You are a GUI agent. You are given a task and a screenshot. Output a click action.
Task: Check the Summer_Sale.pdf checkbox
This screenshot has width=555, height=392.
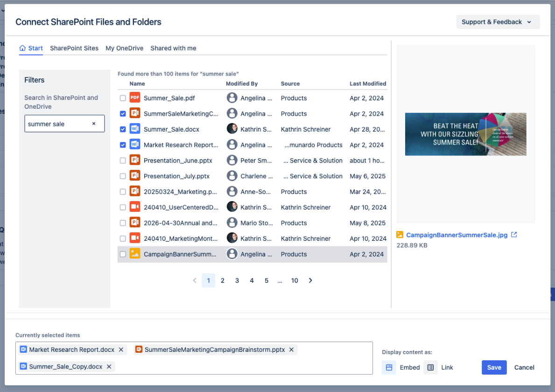(x=123, y=98)
